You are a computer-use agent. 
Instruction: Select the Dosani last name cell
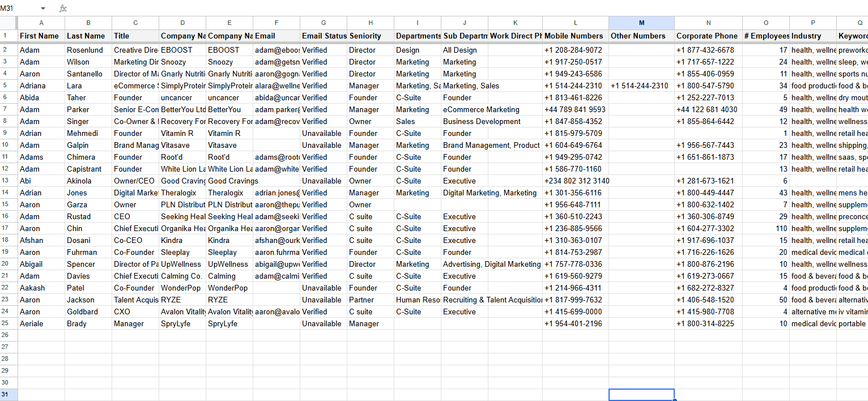pyautogui.click(x=88, y=240)
